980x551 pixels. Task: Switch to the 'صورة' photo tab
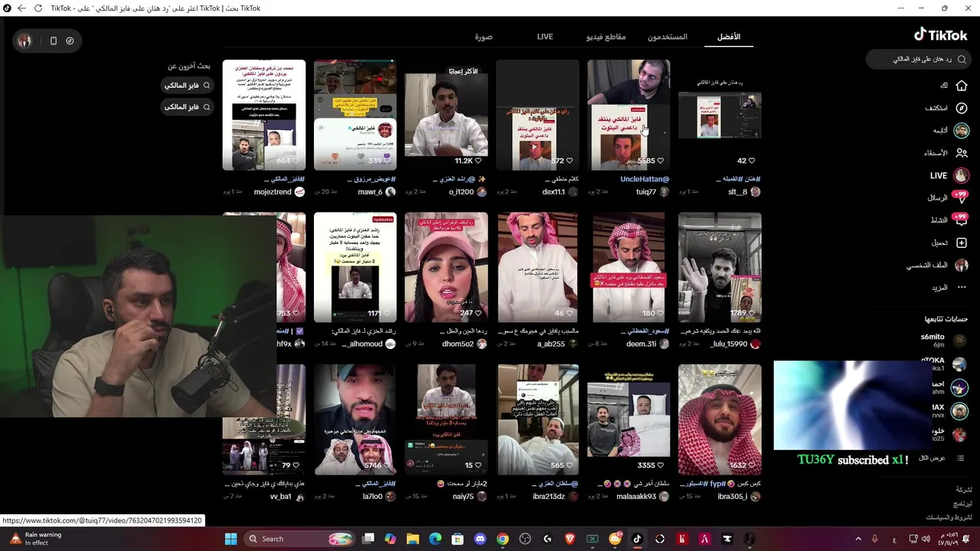pos(483,37)
